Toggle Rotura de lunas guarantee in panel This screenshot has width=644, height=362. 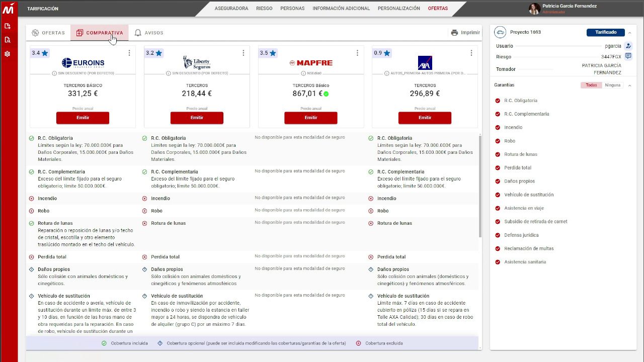pyautogui.click(x=498, y=154)
